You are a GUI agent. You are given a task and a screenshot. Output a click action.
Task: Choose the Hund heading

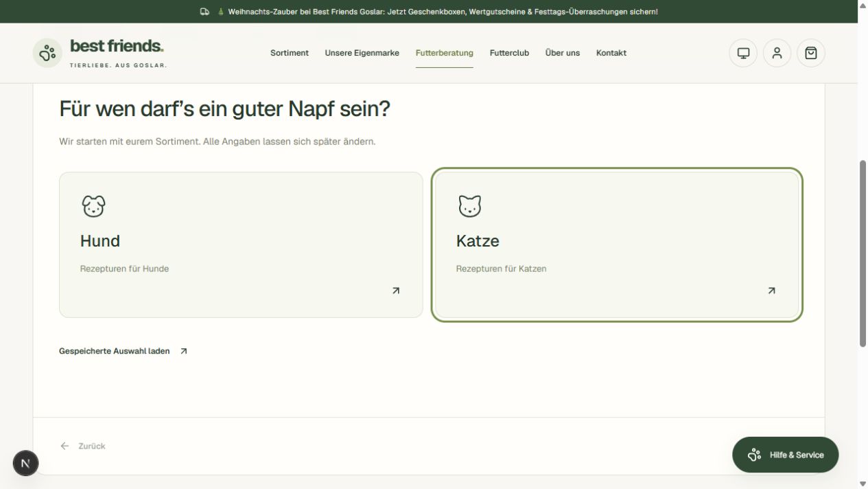pyautogui.click(x=100, y=241)
